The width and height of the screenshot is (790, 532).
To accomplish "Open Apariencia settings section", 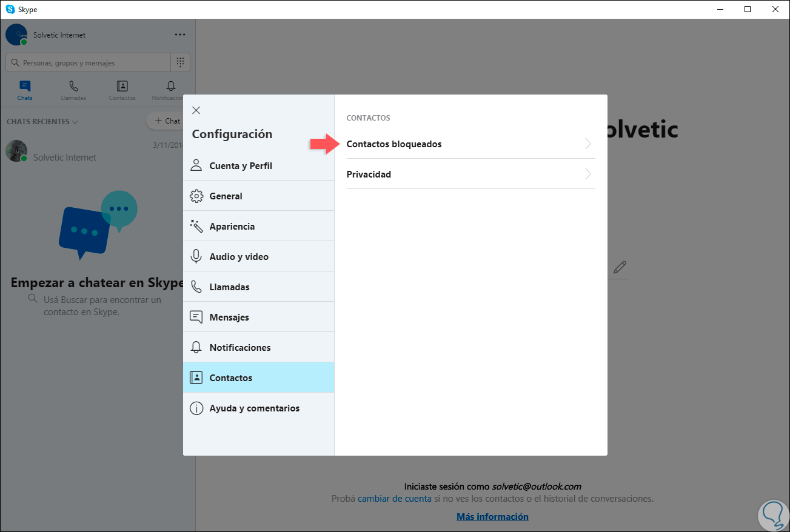I will point(259,226).
